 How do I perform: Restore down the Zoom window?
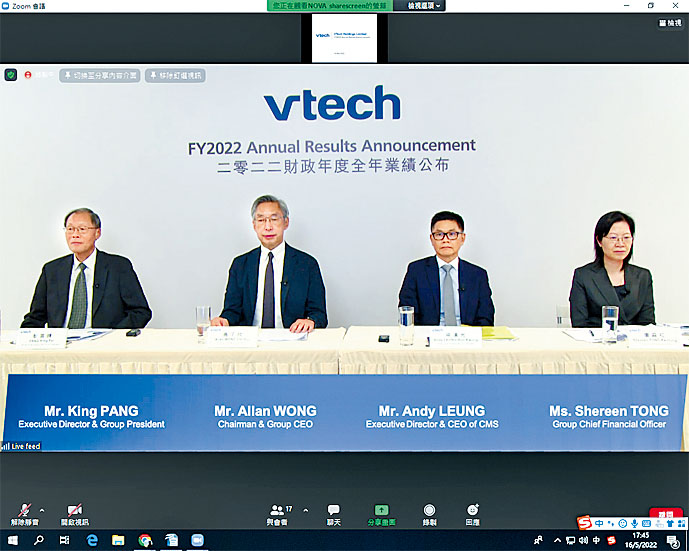651,6
